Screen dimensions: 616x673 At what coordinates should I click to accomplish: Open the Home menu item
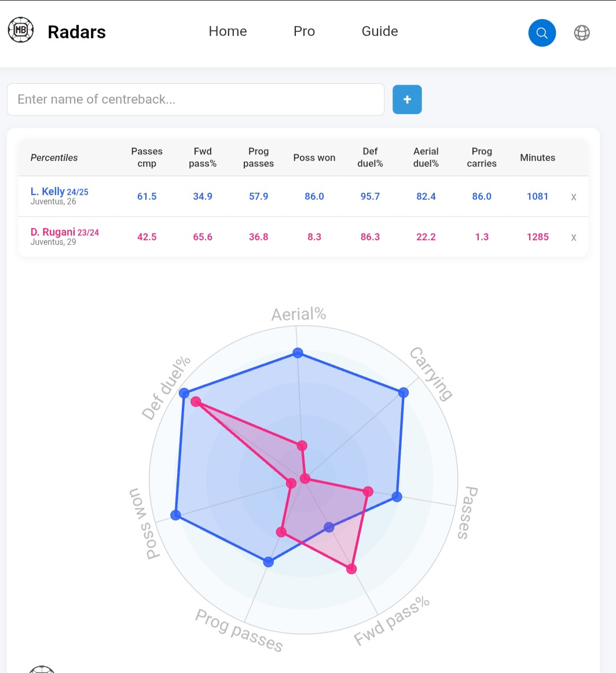point(228,31)
